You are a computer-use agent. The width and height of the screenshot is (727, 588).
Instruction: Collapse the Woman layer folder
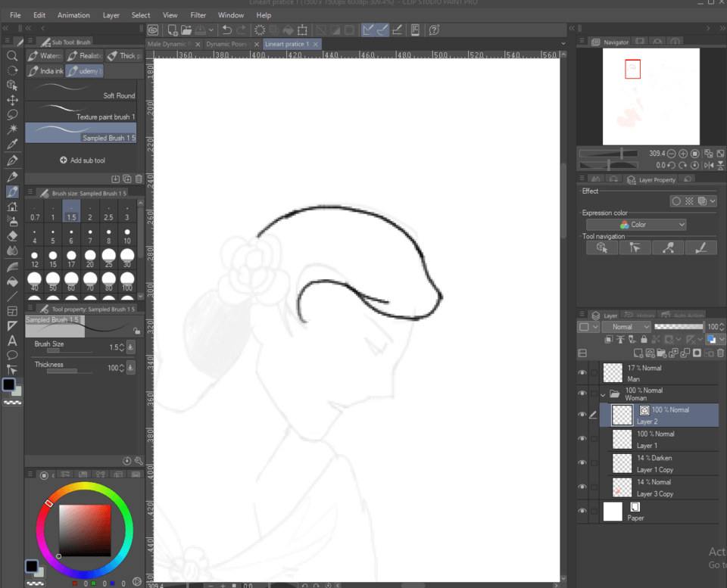click(x=604, y=394)
